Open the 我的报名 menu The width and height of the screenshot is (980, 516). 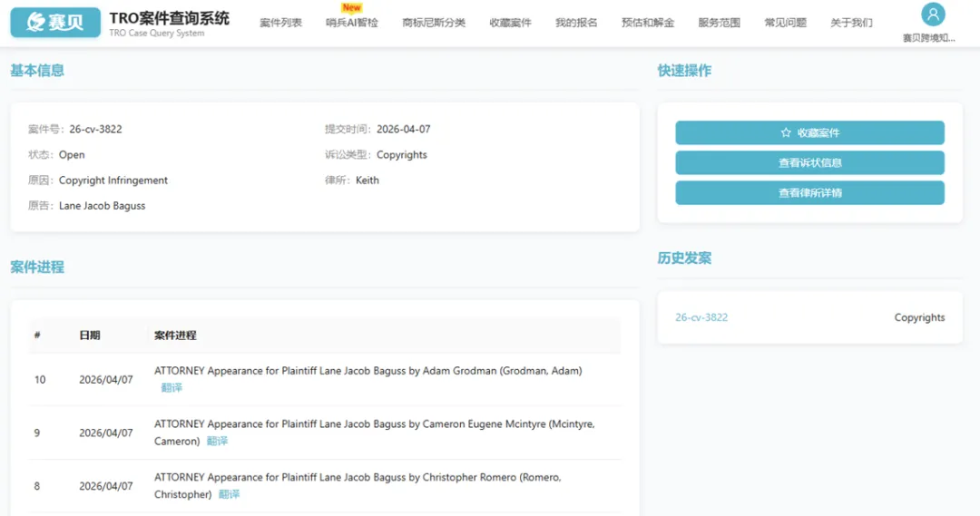click(576, 23)
